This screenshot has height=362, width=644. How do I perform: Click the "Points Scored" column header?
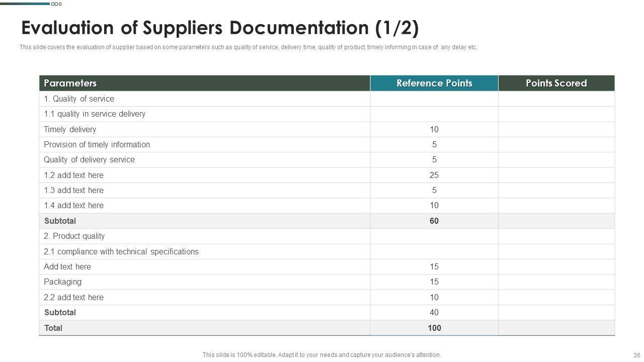556,83
